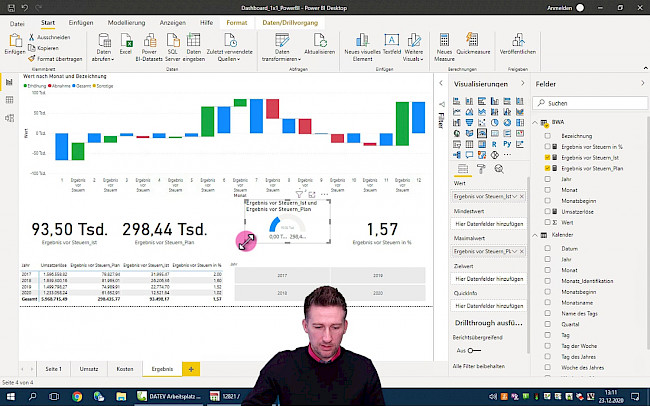Click the Daten eingeben icon
The height and width of the screenshot is (406, 650).
(195, 45)
